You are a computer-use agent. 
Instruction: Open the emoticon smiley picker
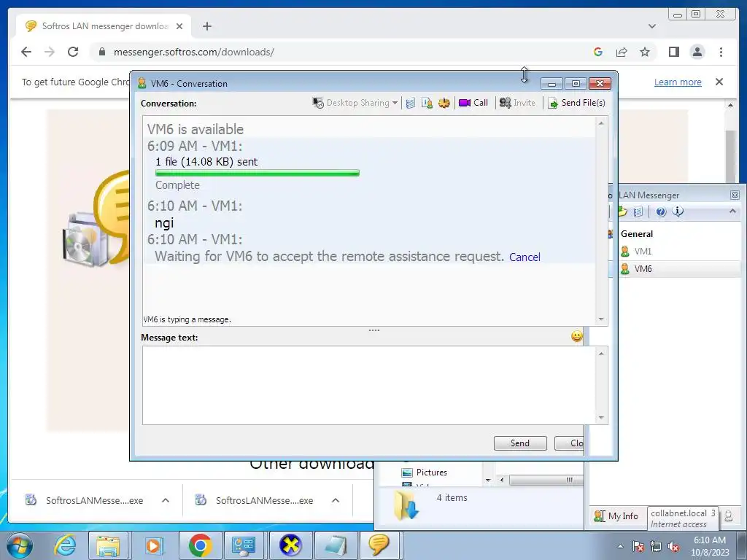click(x=576, y=337)
